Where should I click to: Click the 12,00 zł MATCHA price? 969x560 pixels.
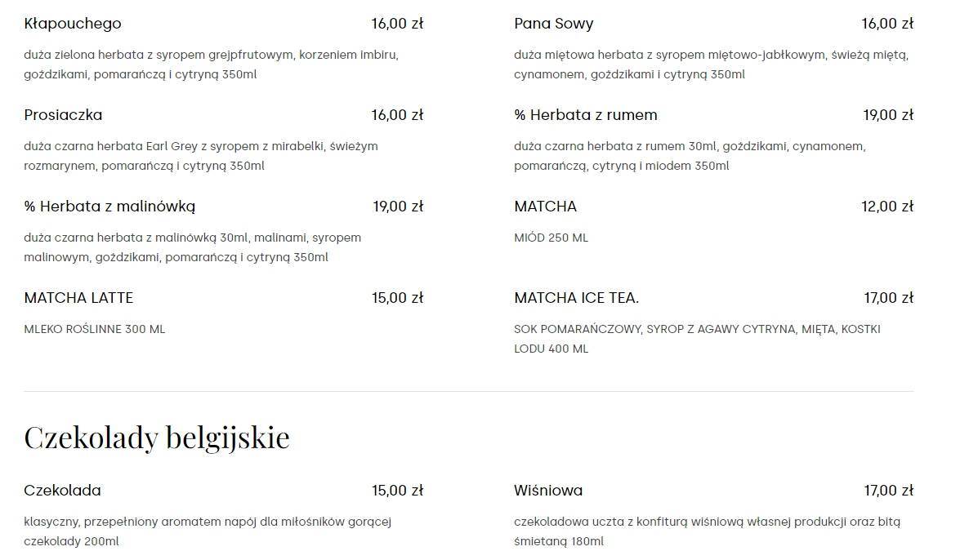point(887,207)
